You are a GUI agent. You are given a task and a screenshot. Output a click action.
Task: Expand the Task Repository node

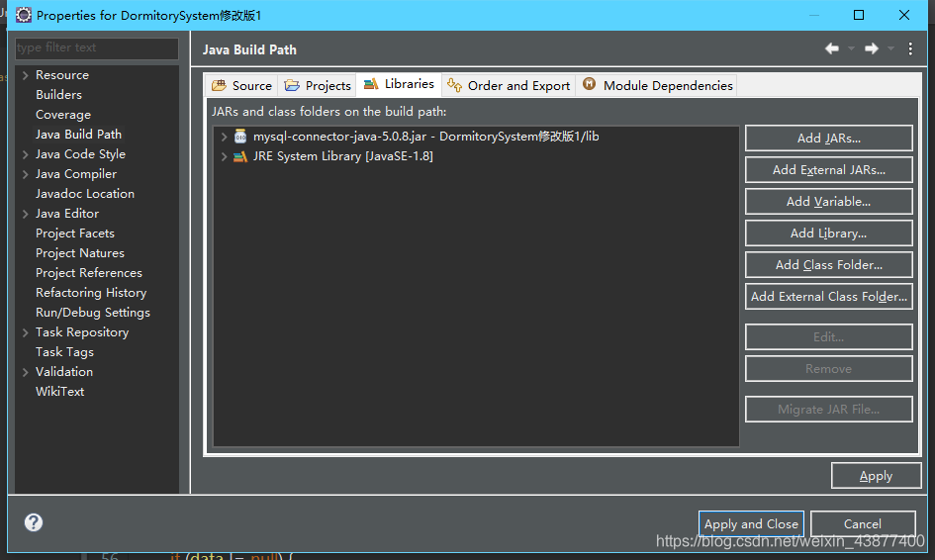(x=25, y=332)
